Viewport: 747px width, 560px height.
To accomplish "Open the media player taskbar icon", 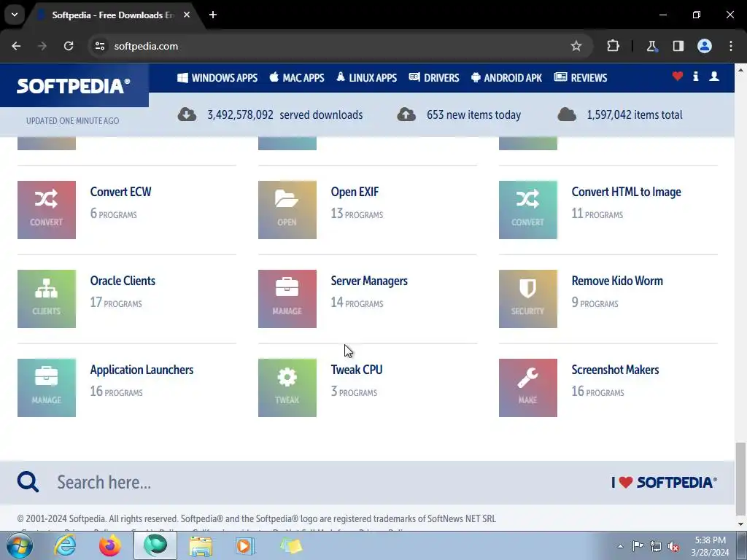I will pos(245,545).
